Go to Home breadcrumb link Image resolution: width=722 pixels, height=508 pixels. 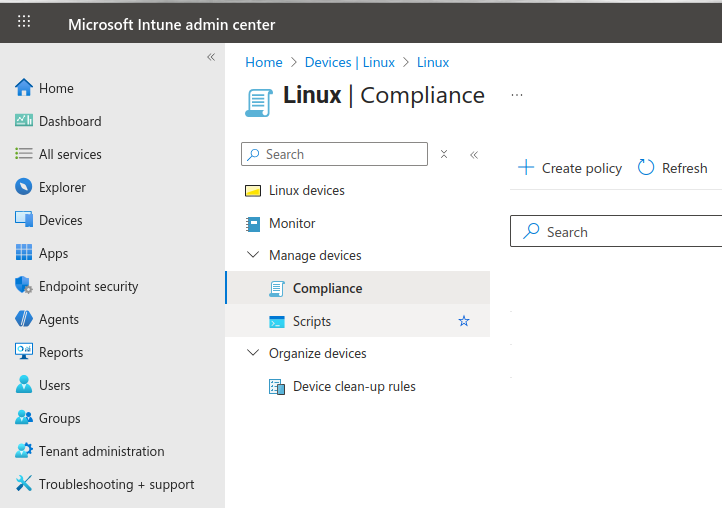click(x=264, y=62)
